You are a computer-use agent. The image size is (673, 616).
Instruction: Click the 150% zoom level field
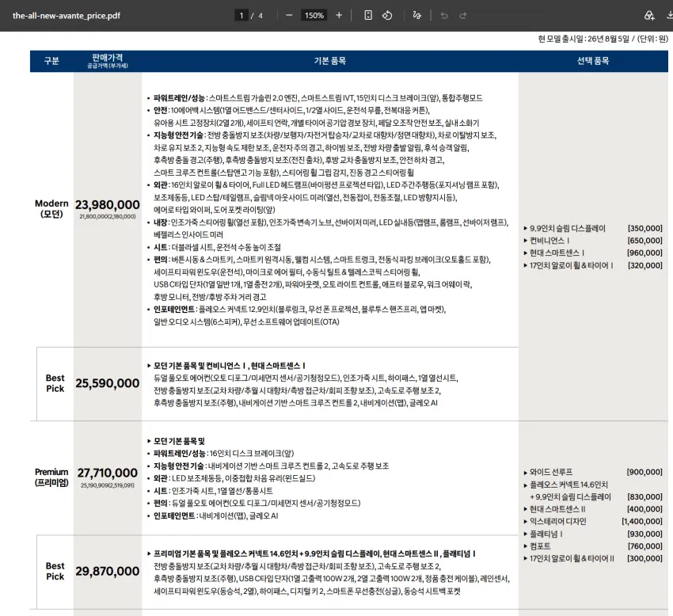pyautogui.click(x=314, y=16)
